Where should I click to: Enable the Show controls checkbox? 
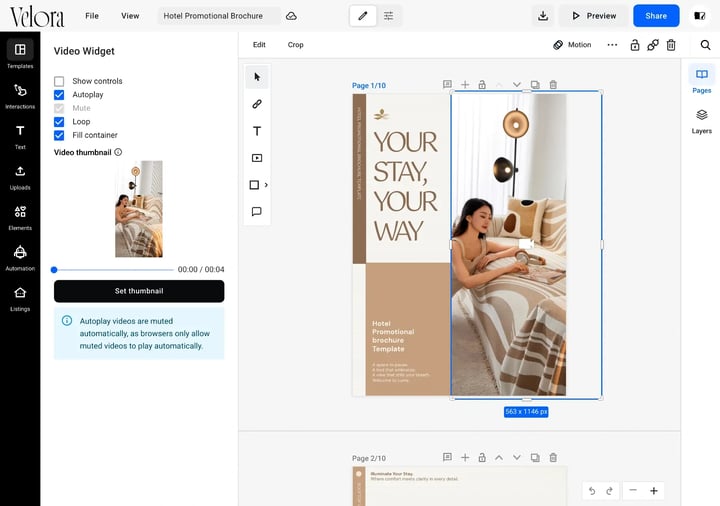tap(59, 81)
